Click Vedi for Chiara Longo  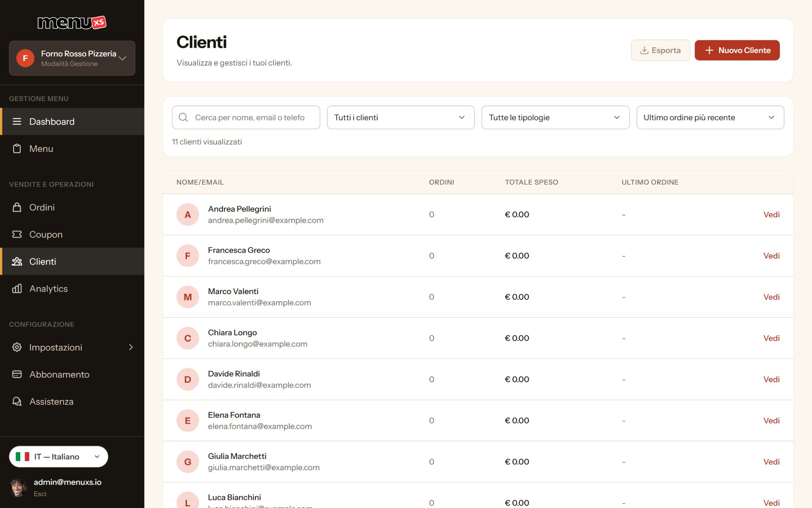click(771, 338)
